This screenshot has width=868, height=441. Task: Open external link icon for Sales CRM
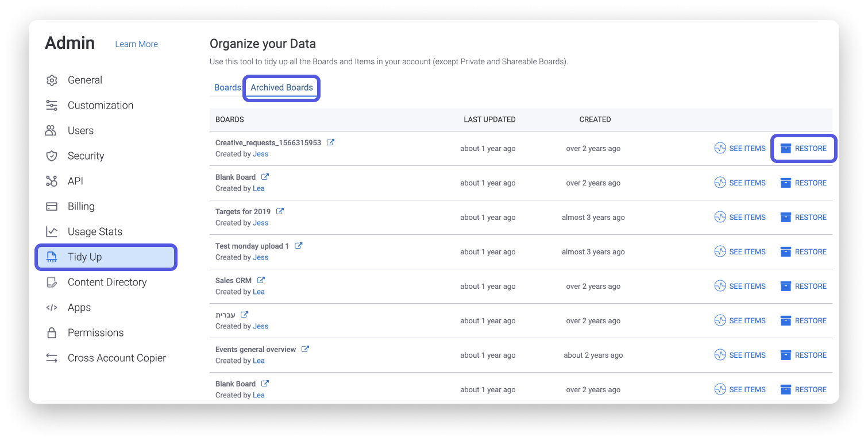(x=261, y=280)
